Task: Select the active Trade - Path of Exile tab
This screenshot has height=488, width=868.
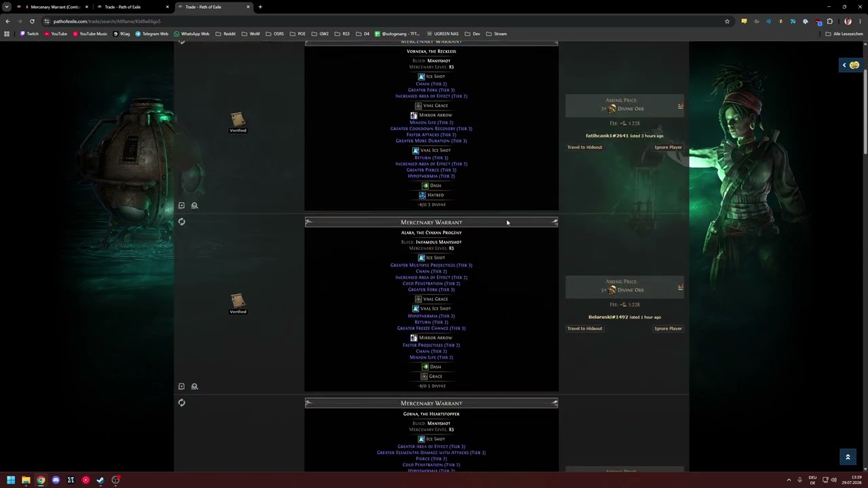Action: coord(214,7)
